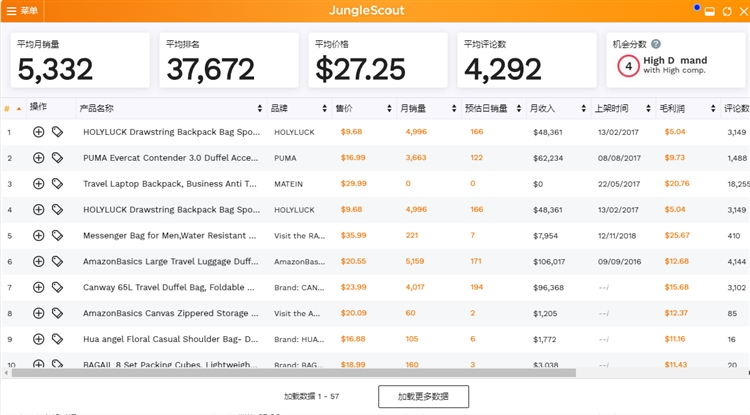750x415 pixels.
Task: Sort by 毛利润 gross profit arrows
Action: tap(713, 109)
